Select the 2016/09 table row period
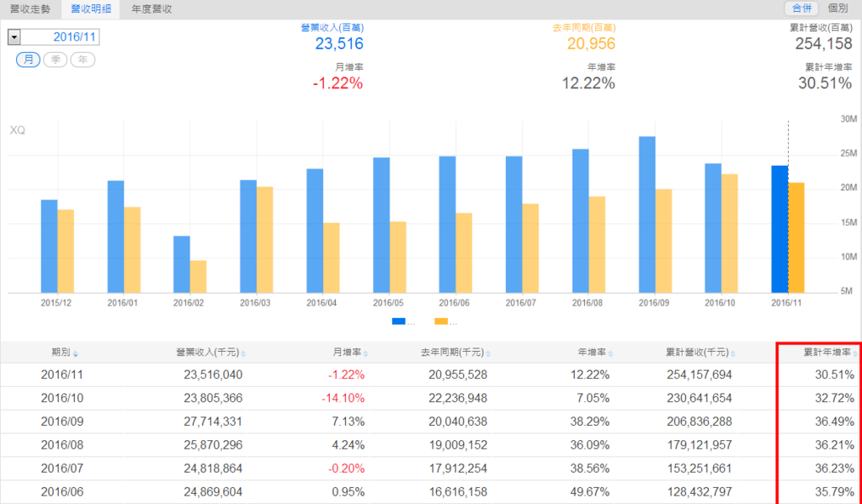 (61, 422)
